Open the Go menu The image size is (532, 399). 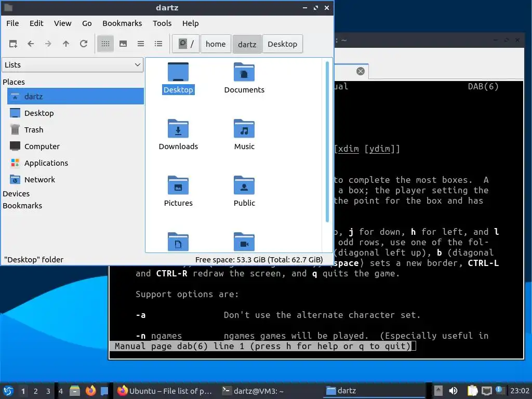87,23
